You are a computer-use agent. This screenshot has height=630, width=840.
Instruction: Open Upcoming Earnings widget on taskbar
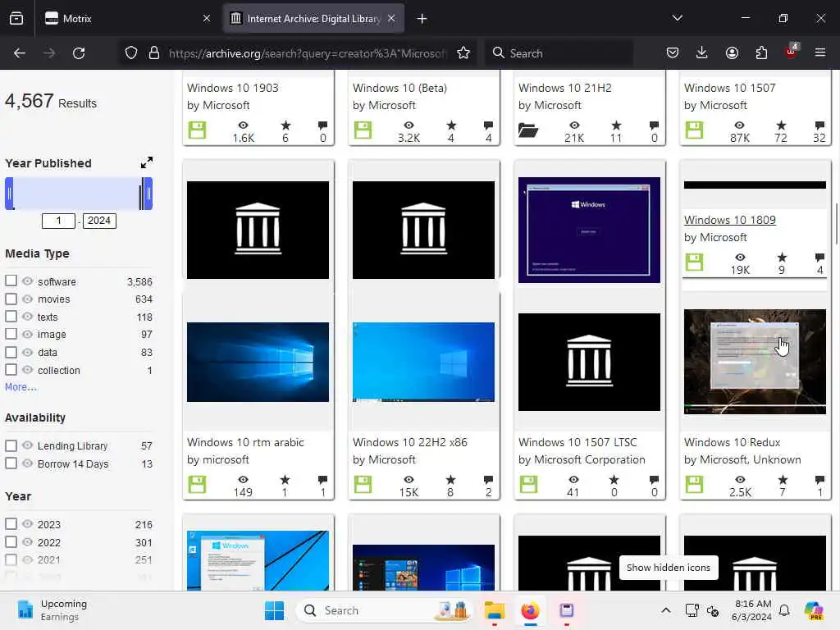pos(52,610)
